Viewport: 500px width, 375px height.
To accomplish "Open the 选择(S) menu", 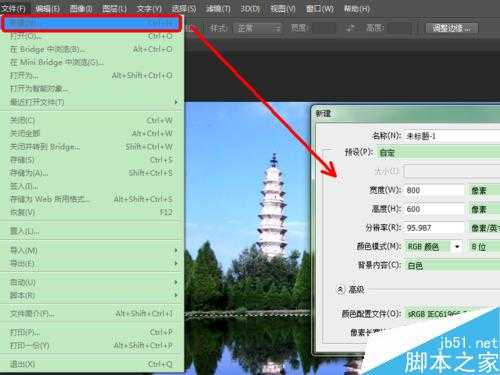I will point(184,9).
